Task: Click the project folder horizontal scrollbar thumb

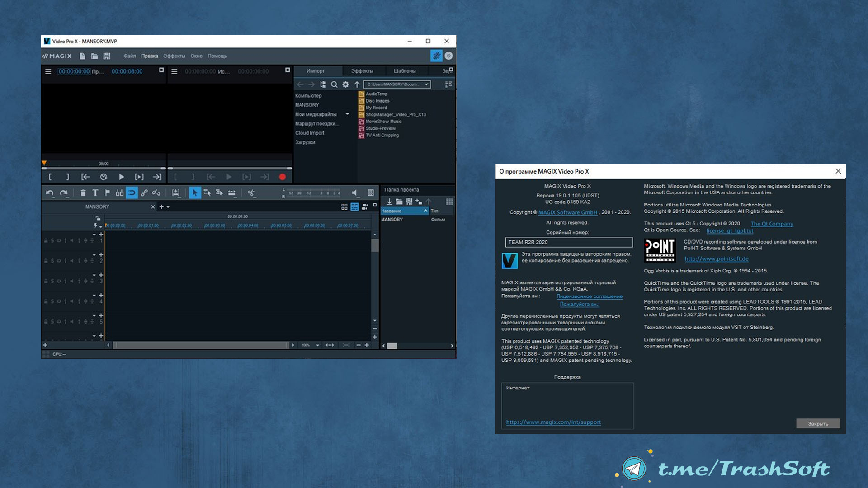Action: tap(392, 346)
